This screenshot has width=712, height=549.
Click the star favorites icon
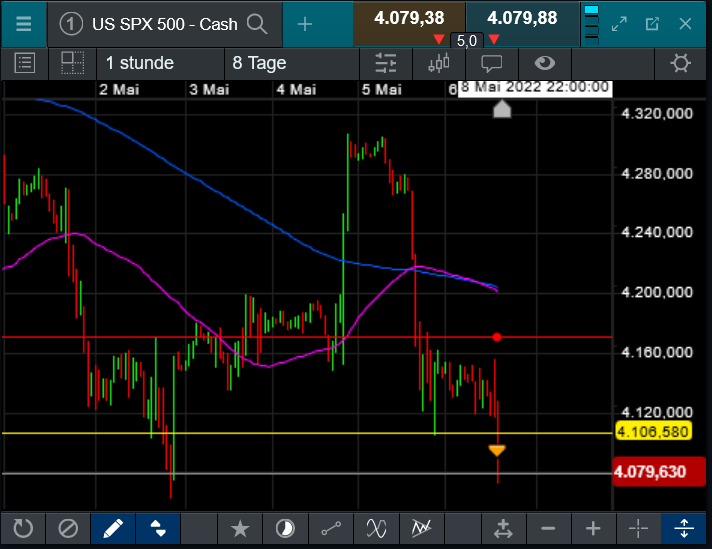(240, 529)
